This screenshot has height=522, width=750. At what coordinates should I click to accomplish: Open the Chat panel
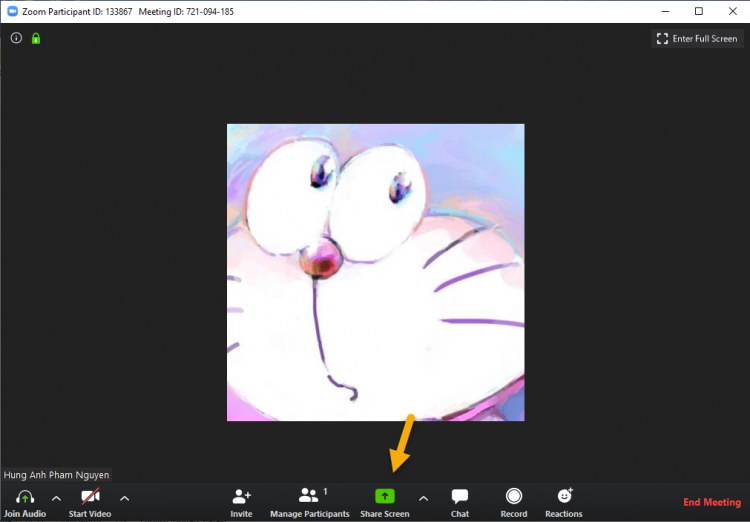click(x=460, y=497)
